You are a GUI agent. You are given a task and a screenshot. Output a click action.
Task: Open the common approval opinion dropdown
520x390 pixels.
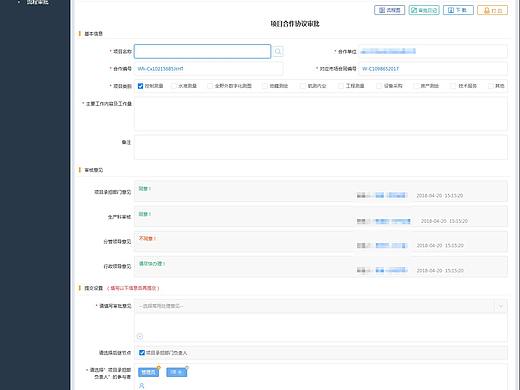[x=321, y=306]
